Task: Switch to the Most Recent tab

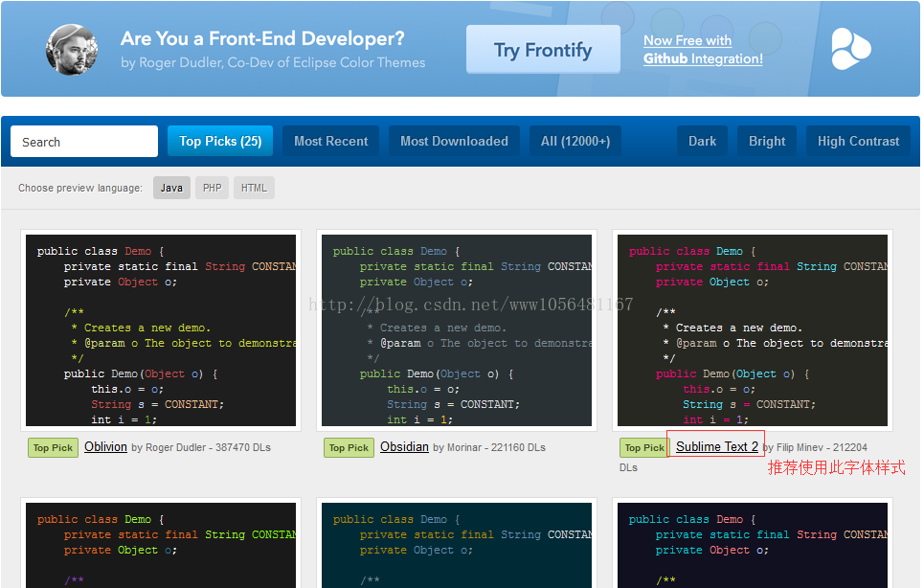Action: click(x=330, y=142)
